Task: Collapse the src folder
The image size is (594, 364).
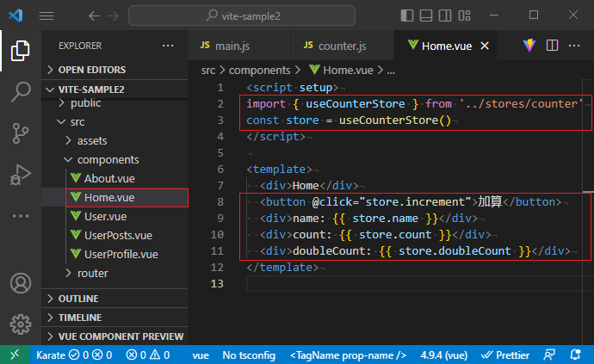Action: click(114, 122)
